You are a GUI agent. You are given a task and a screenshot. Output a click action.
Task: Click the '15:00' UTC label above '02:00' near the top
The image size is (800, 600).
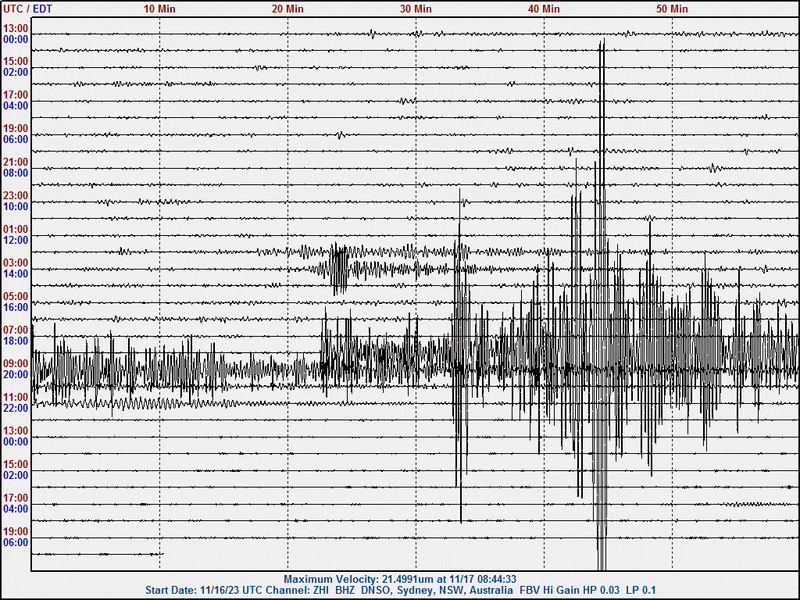[x=16, y=61]
